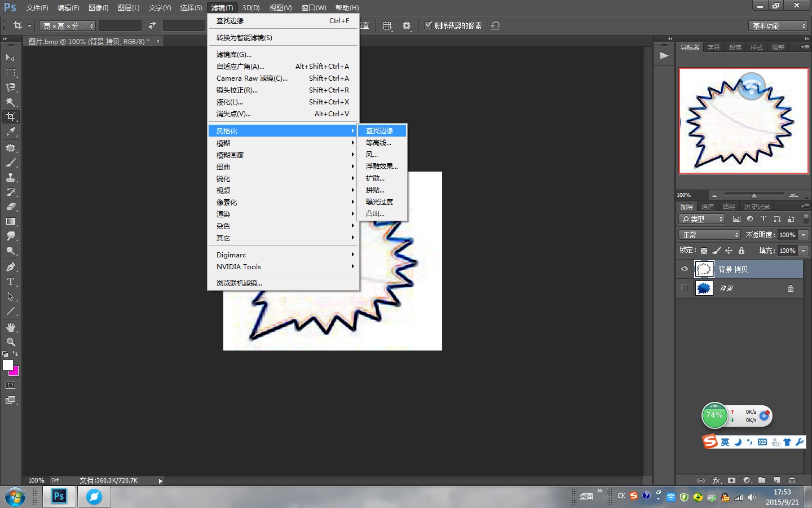Click the delete layer trash icon
812x508 pixels.
pyautogui.click(x=792, y=480)
